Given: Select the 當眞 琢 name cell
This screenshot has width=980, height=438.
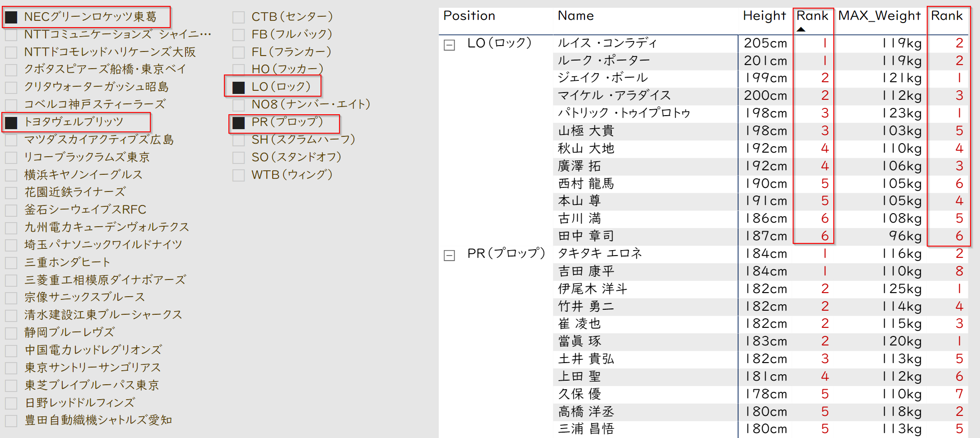Looking at the screenshot, I should click(x=580, y=341).
